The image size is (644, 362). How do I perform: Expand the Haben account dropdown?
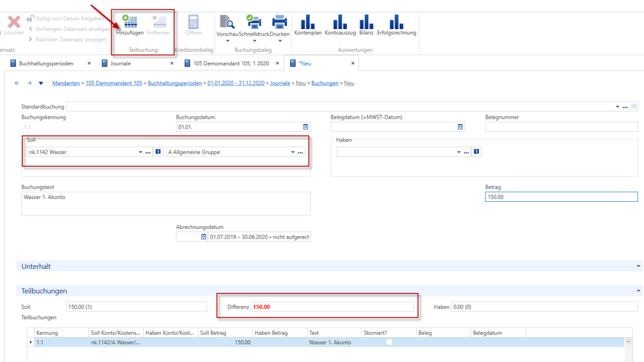coord(459,152)
